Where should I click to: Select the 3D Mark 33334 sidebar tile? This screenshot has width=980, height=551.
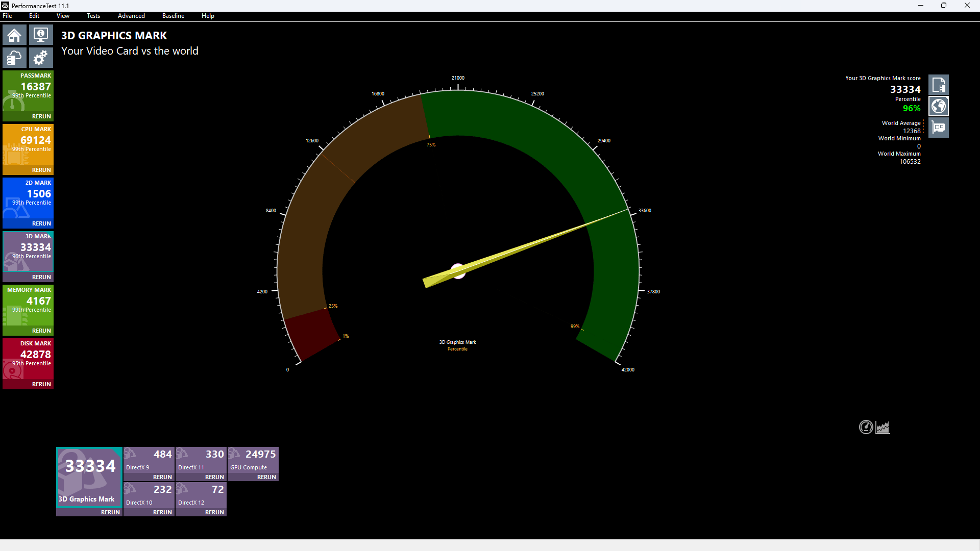[x=28, y=252]
